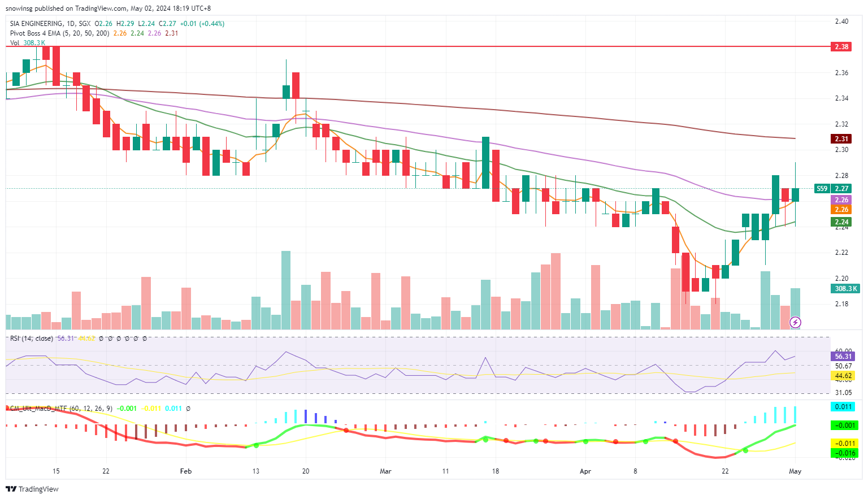The height and width of the screenshot is (499, 868).
Task: Click the dark red 2.31 EMA label
Action: coord(842,138)
